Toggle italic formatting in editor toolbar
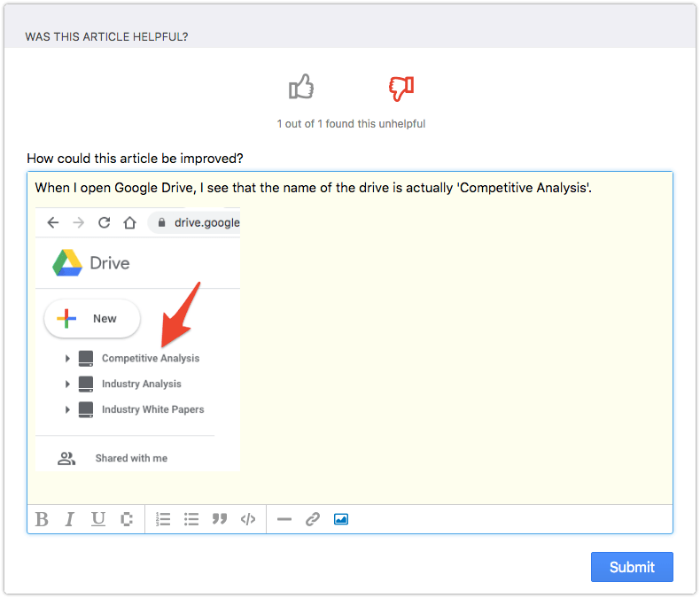Viewport: 700px width, 598px height. coord(70,519)
